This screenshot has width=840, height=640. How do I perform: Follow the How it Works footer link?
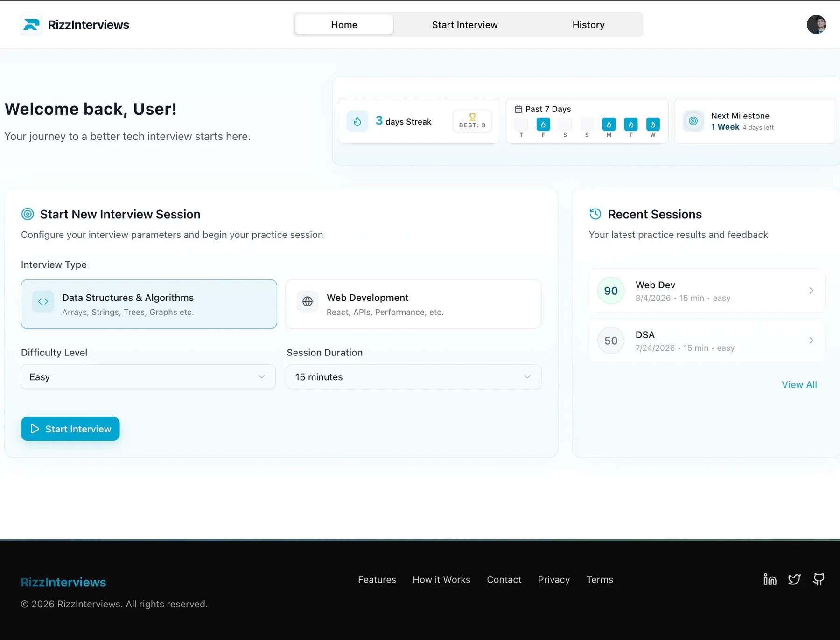pyautogui.click(x=441, y=579)
